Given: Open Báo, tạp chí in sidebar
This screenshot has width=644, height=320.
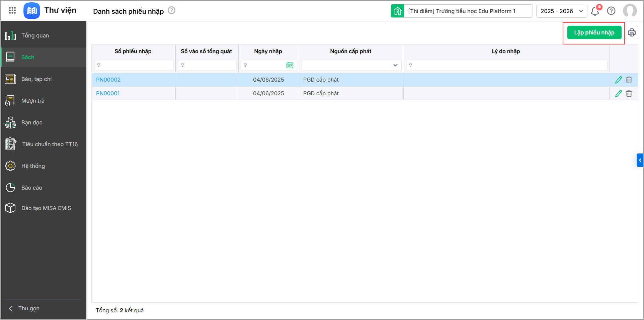Looking at the screenshot, I should tap(44, 79).
